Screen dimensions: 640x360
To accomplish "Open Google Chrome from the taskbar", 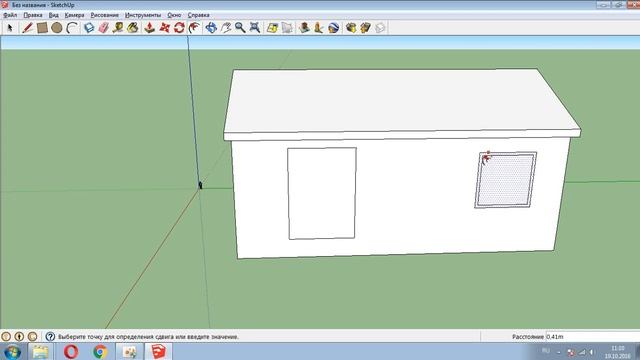I will (100, 352).
